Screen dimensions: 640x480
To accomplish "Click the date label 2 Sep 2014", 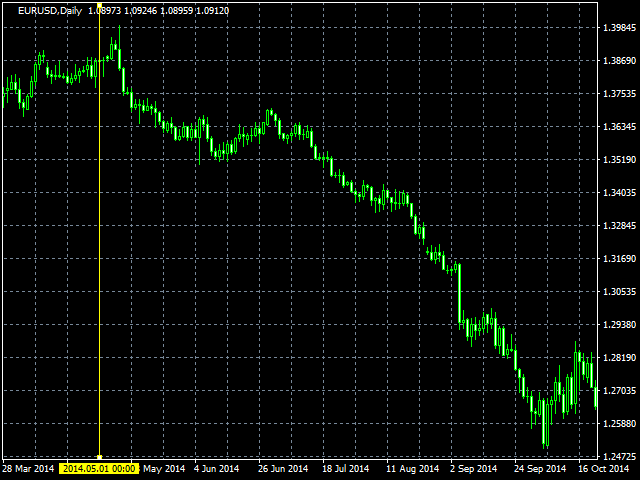I will (x=474, y=468).
